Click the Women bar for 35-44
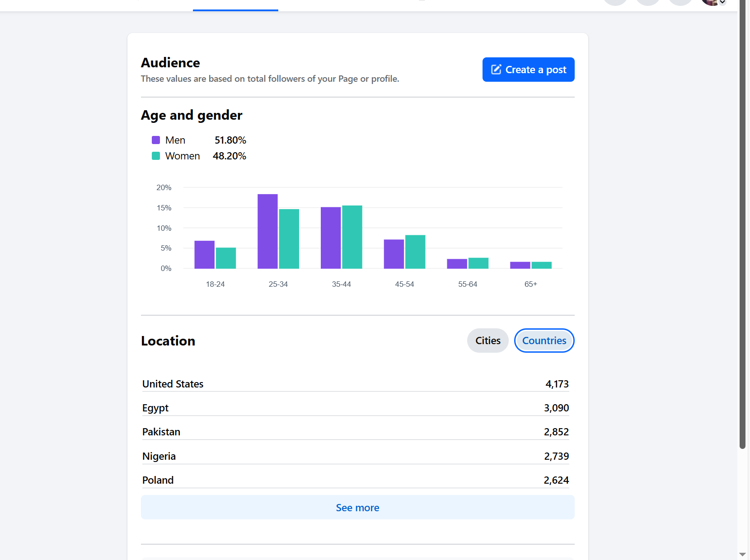The width and height of the screenshot is (750, 560). pos(352,237)
